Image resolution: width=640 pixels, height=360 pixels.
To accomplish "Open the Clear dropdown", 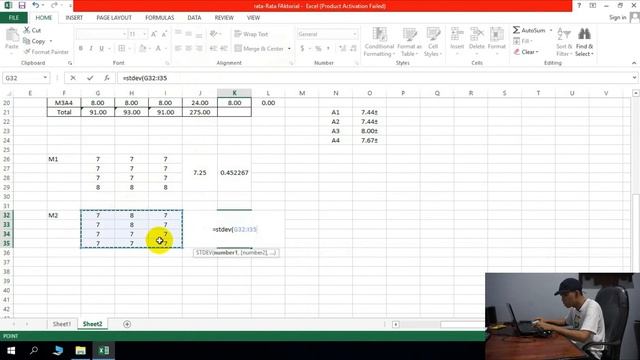I will [x=527, y=52].
